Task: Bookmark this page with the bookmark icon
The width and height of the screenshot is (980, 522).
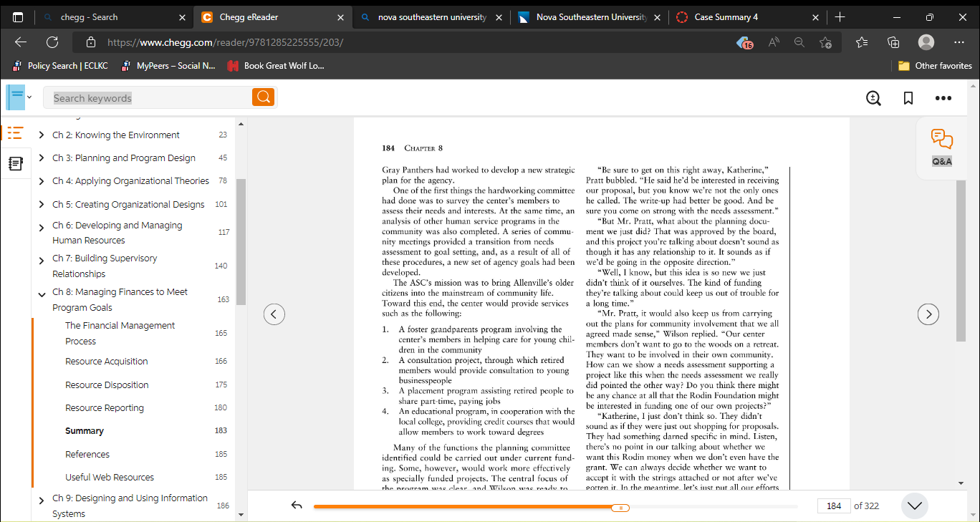Action: 908,98
